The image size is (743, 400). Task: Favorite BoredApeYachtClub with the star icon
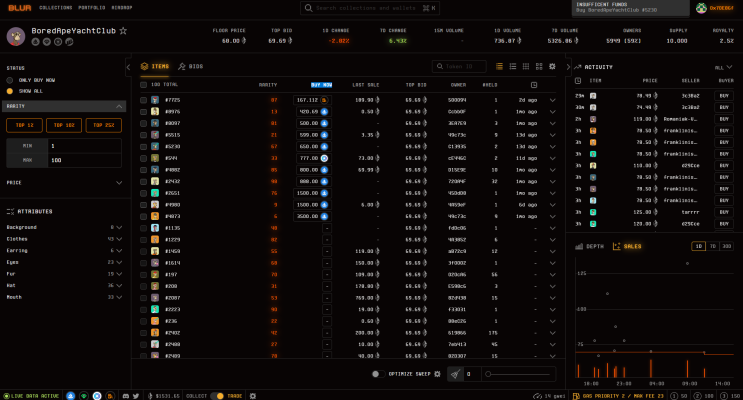point(123,31)
